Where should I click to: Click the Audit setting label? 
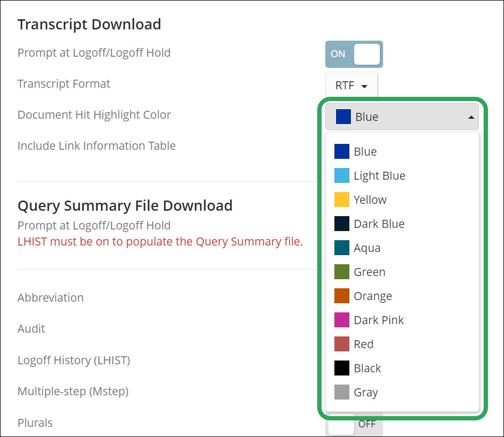(31, 329)
